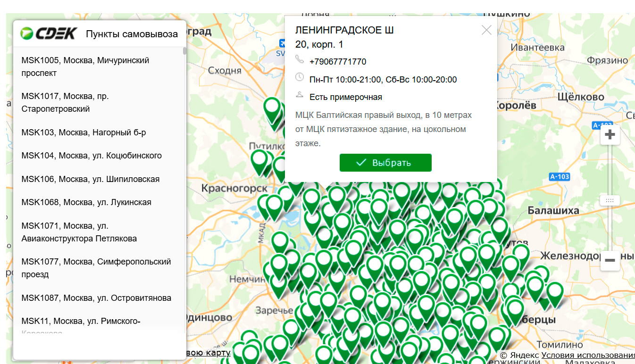The height and width of the screenshot is (364, 635).
Task: Choose MSK104 ул. Коцюбинского from list
Action: [92, 156]
